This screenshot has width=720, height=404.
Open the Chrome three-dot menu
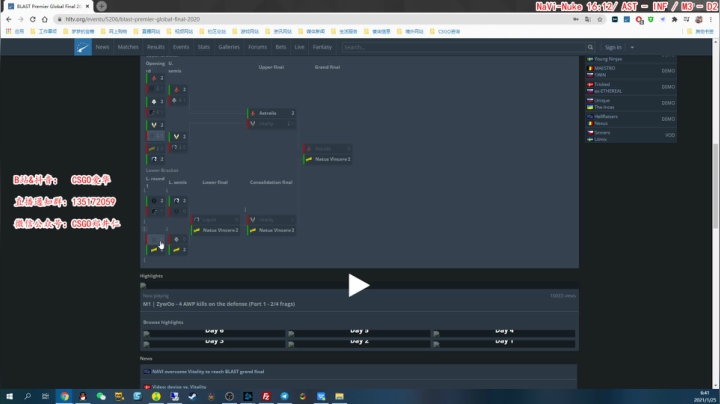(x=711, y=19)
